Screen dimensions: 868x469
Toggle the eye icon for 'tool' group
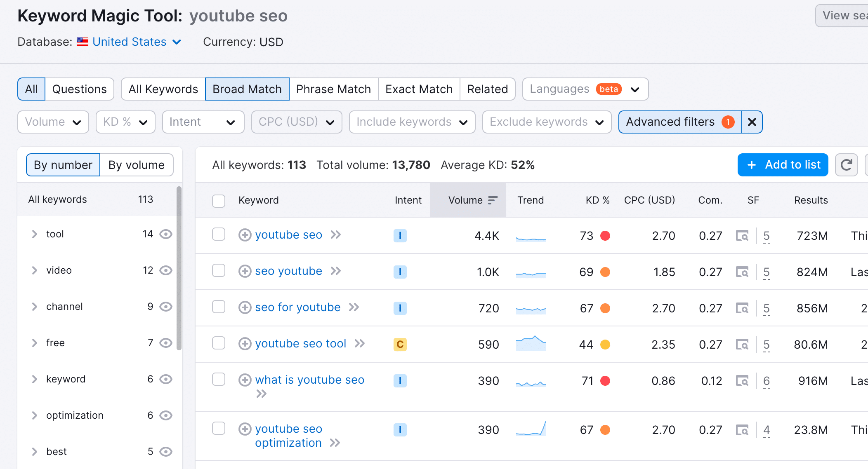pyautogui.click(x=166, y=234)
